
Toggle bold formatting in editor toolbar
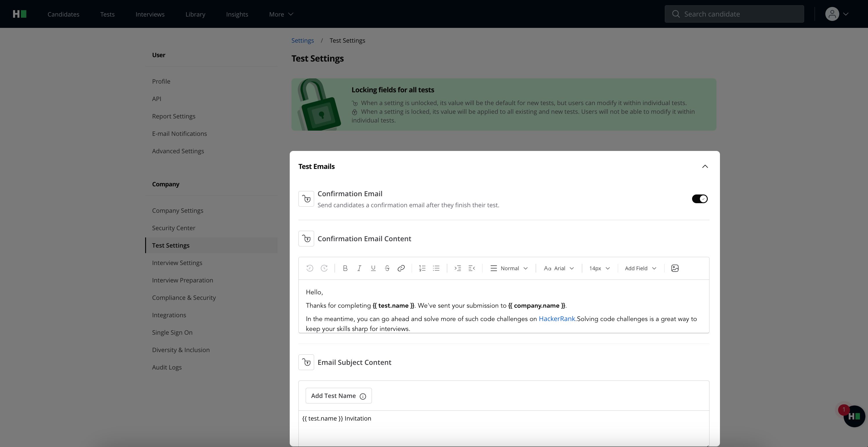(345, 268)
